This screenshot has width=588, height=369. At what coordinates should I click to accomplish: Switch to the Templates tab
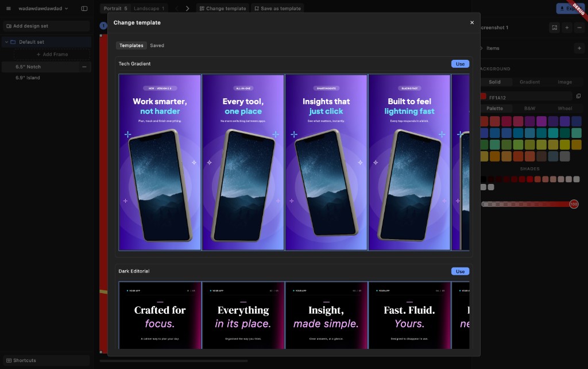tap(131, 45)
